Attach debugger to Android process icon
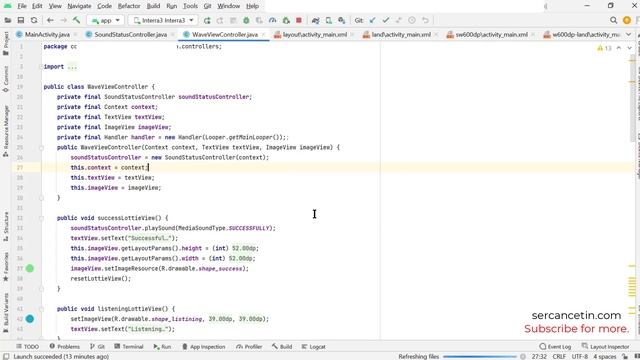Viewport: 640px width, 360px height. click(x=286, y=20)
